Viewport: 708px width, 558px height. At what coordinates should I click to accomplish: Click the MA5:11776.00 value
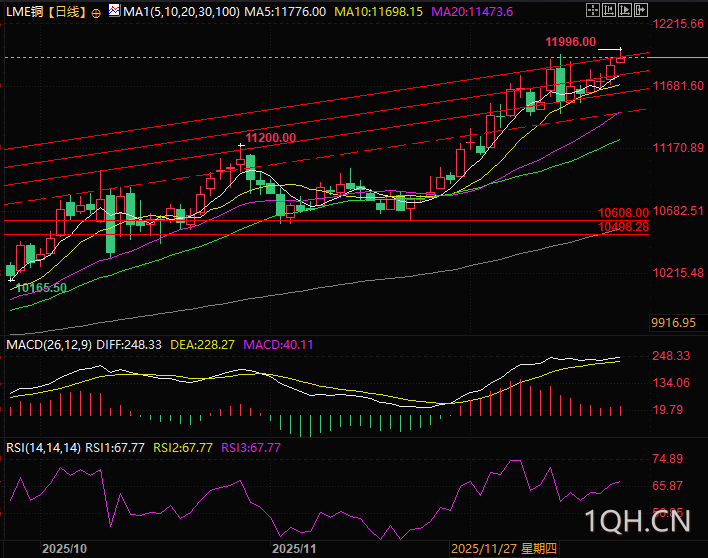pos(285,12)
